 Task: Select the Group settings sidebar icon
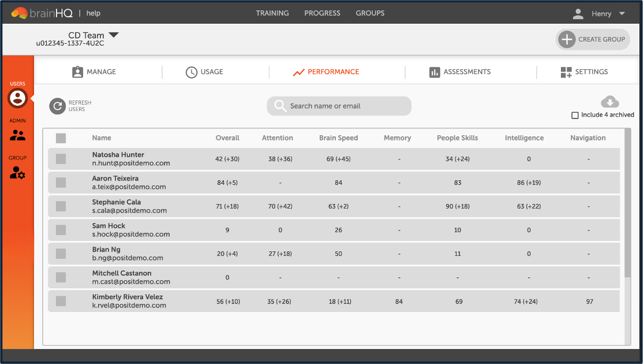[17, 173]
